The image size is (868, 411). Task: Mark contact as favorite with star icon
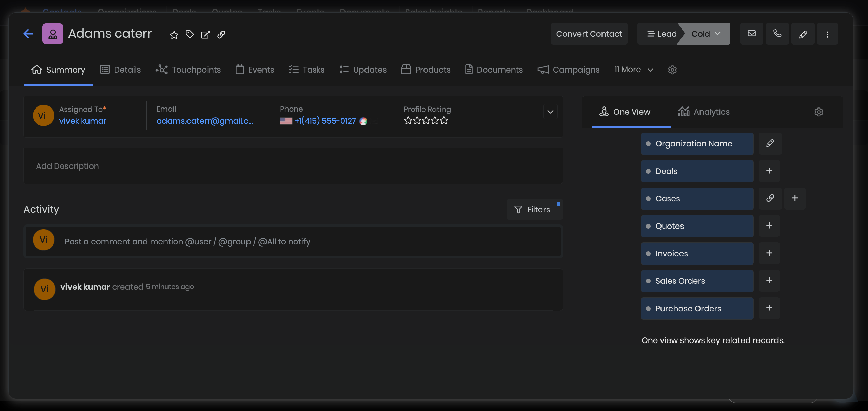click(174, 35)
